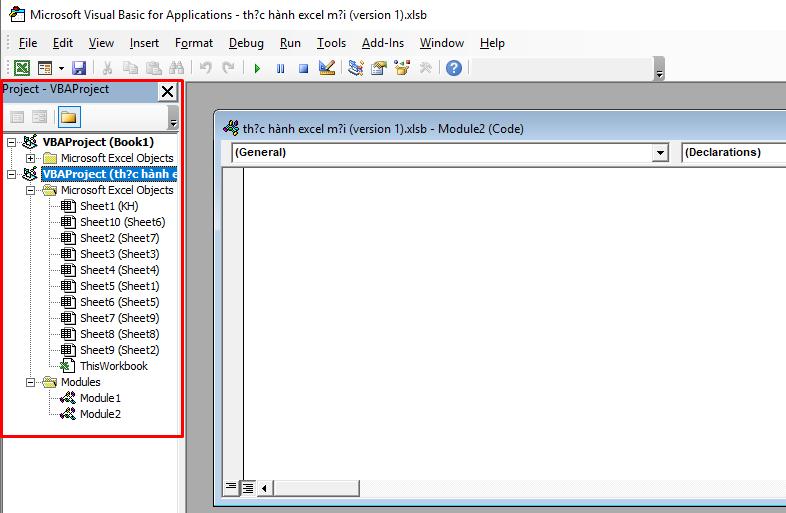This screenshot has width=786, height=513.
Task: Select Sheet5 (Sheet1) in project tree
Action: click(119, 286)
